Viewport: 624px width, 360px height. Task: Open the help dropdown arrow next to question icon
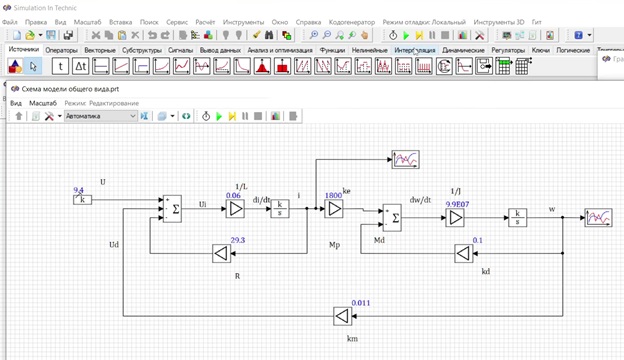(x=589, y=35)
